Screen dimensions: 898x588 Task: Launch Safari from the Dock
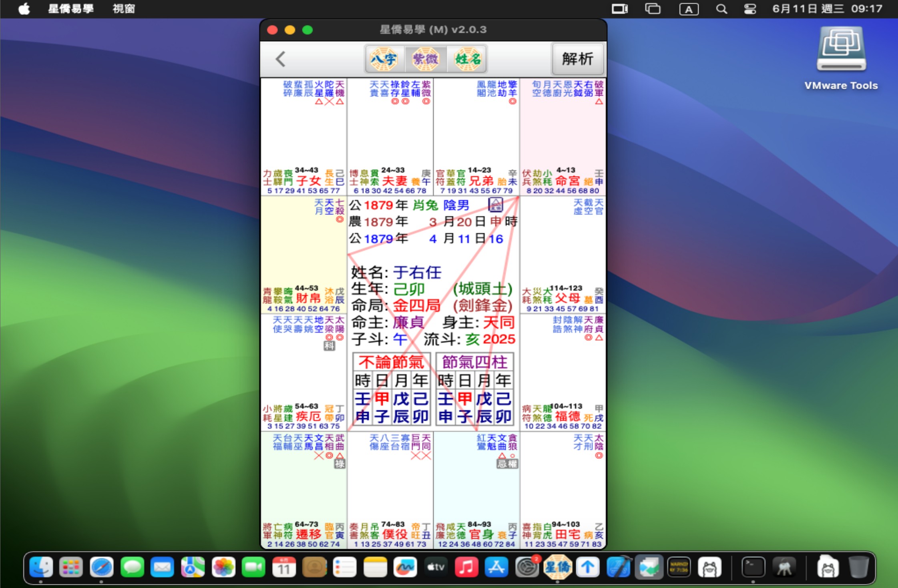pos(101,567)
